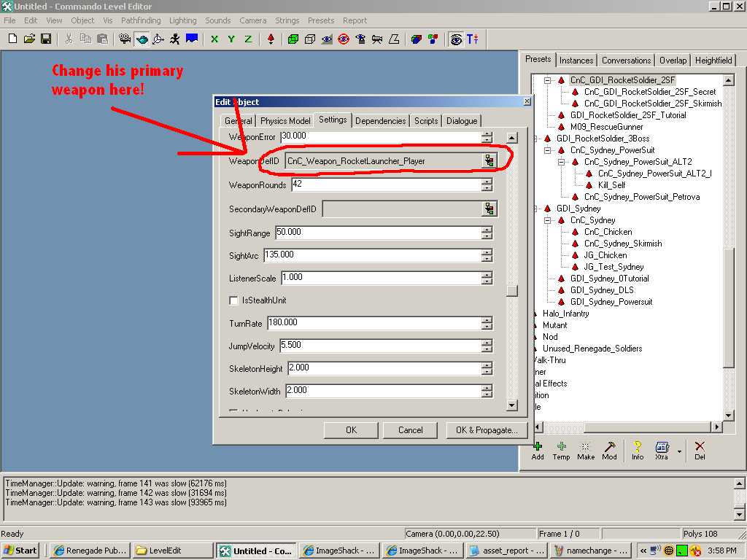The image size is (747, 560).
Task: Select the camera mode toolbar icon
Action: (125, 39)
